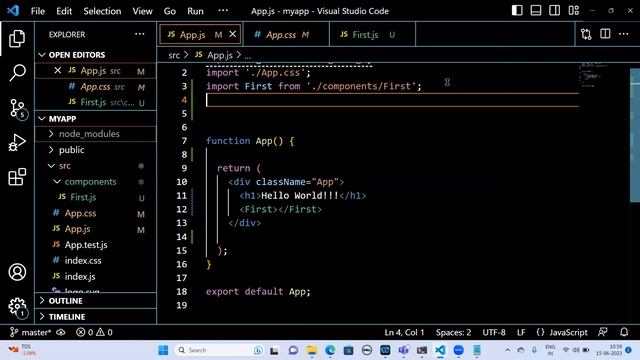Image resolution: width=640 pixels, height=360 pixels.
Task: Open the Extensions view
Action: [x=17, y=177]
